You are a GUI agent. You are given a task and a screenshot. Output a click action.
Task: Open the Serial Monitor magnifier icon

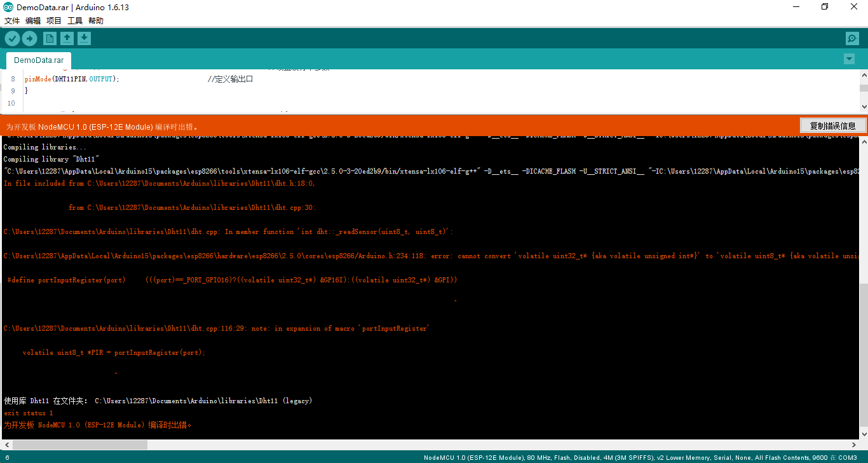point(852,39)
